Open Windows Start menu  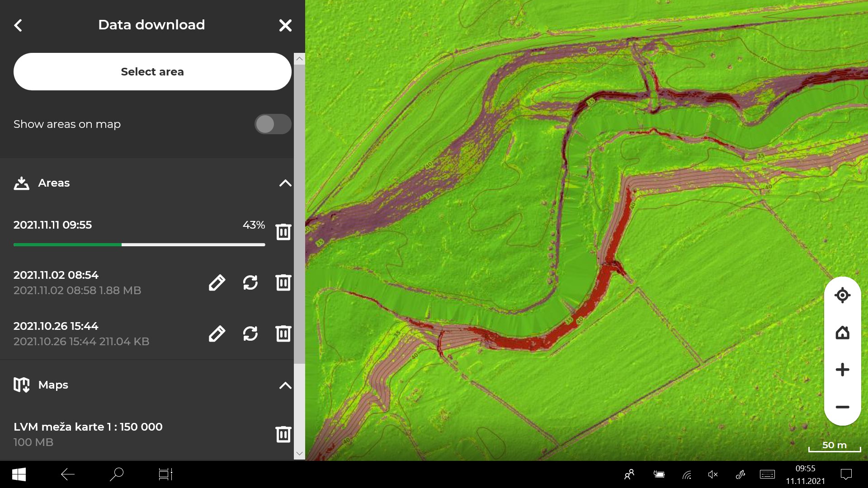(x=19, y=474)
